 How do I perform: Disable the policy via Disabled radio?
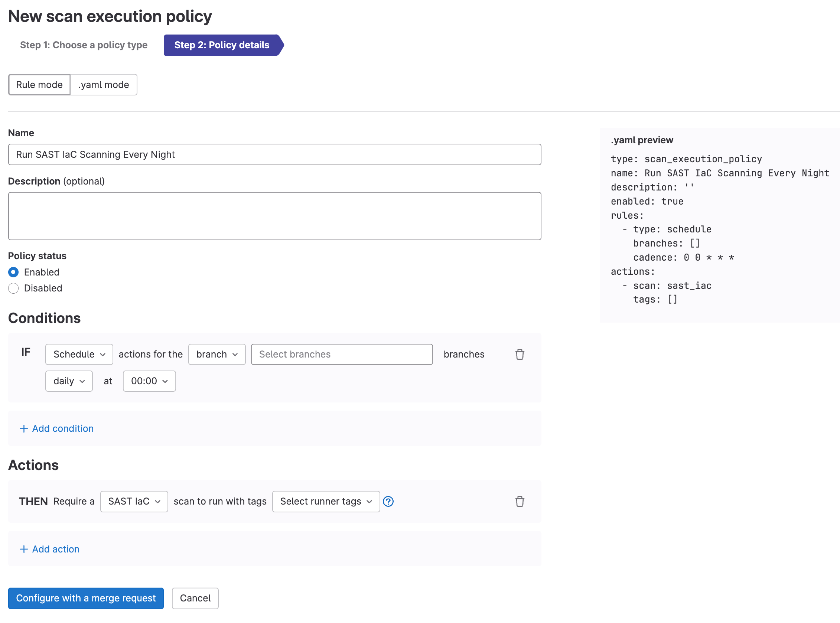[13, 288]
